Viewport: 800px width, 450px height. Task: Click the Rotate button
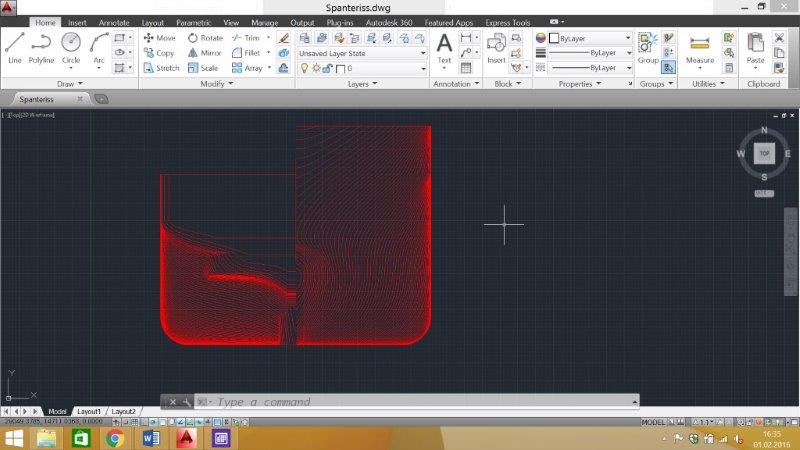[205, 38]
